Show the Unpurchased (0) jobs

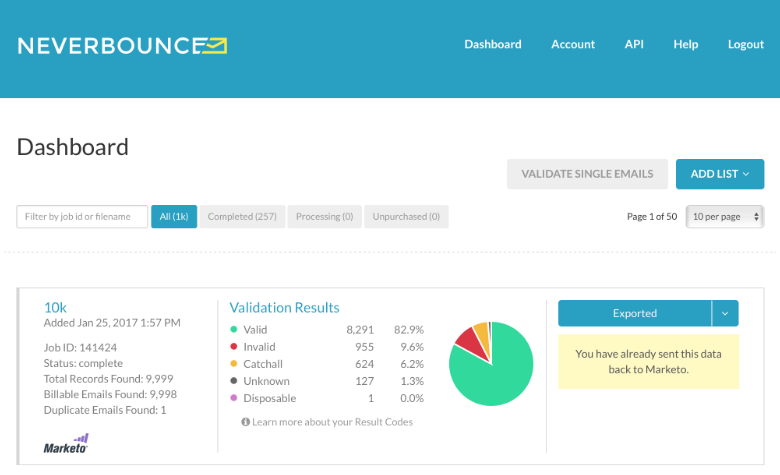pyautogui.click(x=406, y=216)
